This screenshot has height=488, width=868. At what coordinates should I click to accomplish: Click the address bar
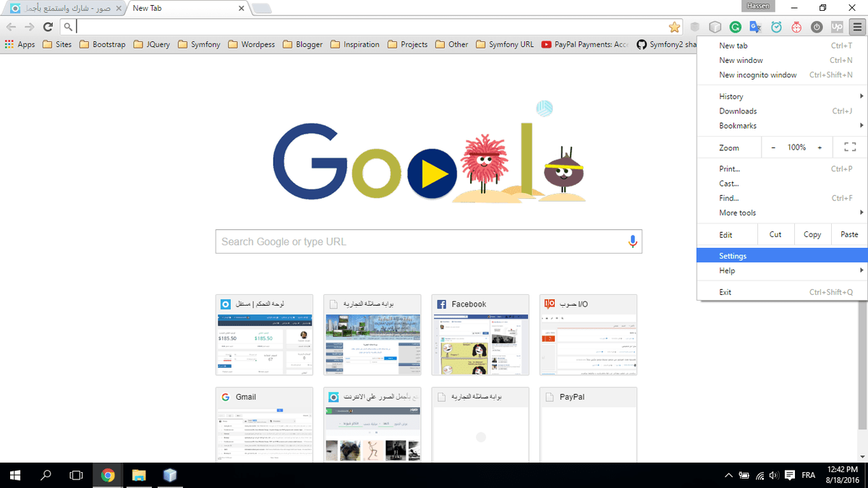pos(370,27)
